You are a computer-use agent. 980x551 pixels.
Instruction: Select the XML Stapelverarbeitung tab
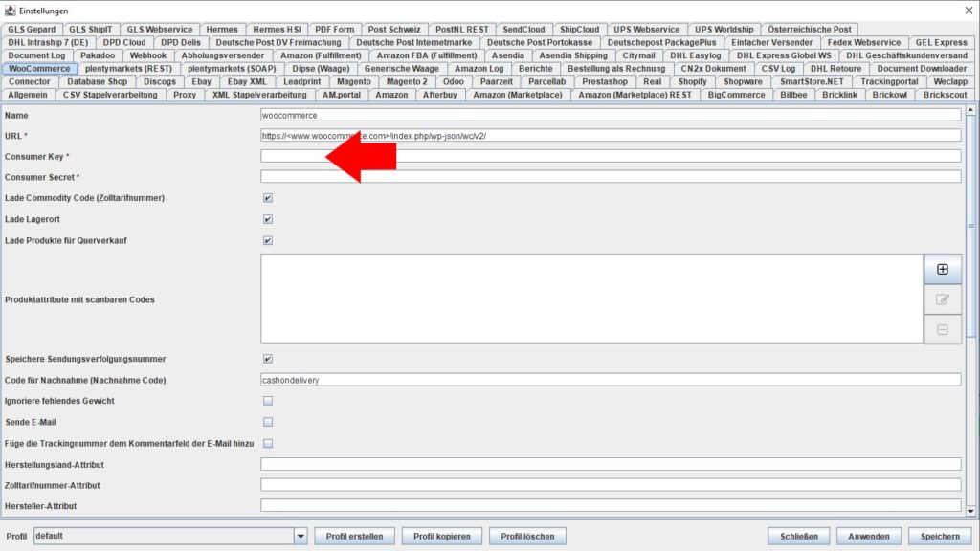tap(259, 95)
